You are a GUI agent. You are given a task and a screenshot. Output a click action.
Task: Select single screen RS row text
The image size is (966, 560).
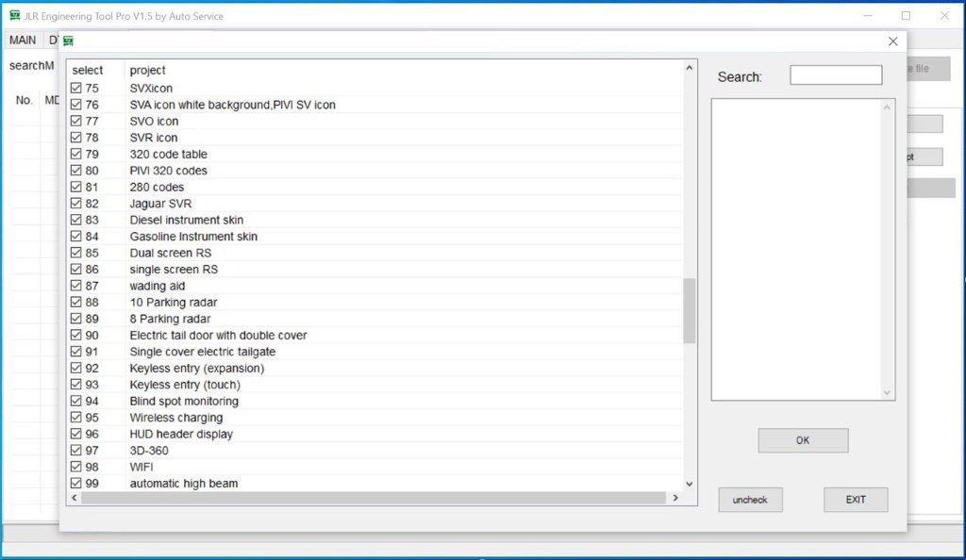click(174, 270)
